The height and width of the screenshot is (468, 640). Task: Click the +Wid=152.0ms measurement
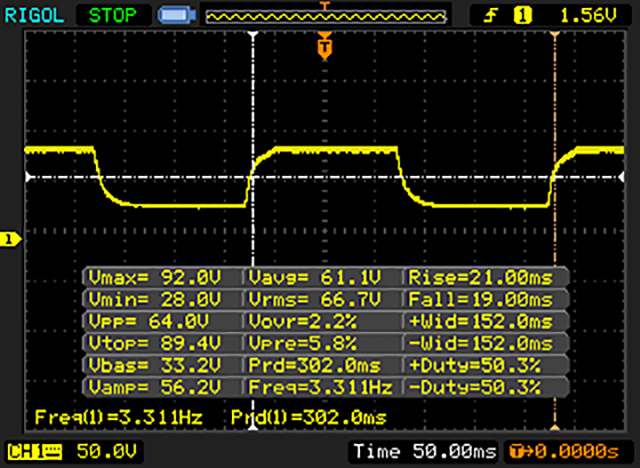point(480,322)
